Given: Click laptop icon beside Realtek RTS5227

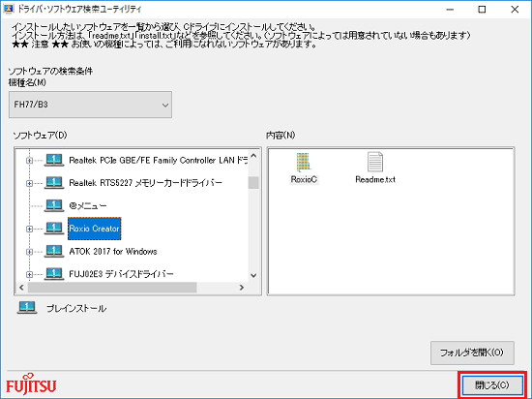Looking at the screenshot, I should pyautogui.click(x=54, y=183).
